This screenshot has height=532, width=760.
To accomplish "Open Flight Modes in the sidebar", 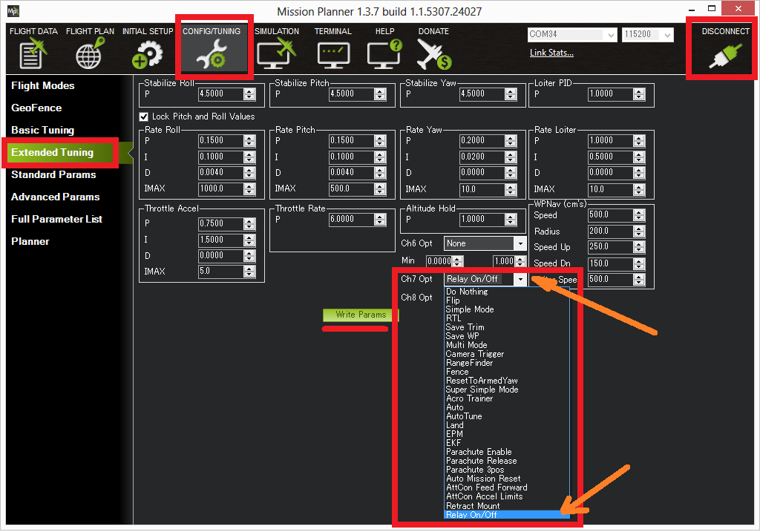I will tap(43, 85).
